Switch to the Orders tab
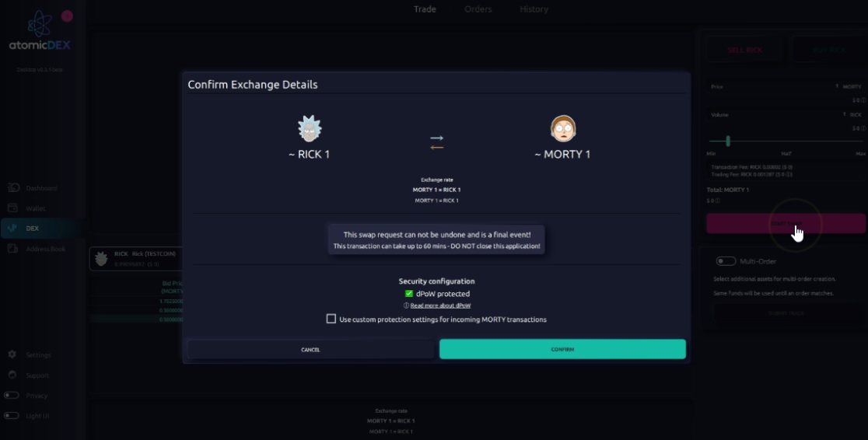 click(x=478, y=9)
